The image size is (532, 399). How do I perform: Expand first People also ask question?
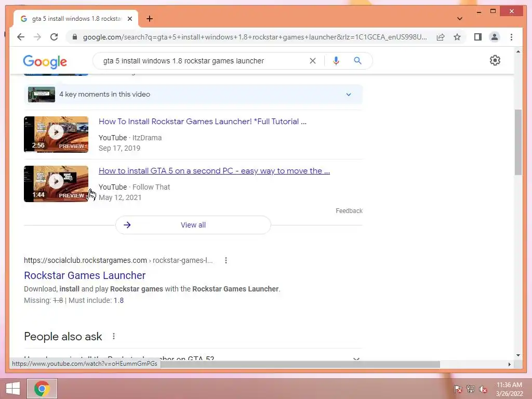tap(193, 358)
